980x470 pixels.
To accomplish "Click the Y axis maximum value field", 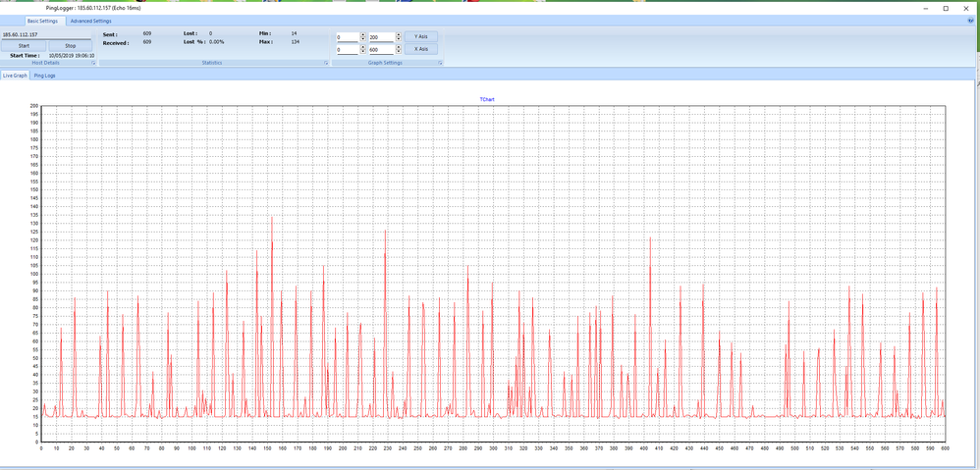I will pyautogui.click(x=380, y=36).
